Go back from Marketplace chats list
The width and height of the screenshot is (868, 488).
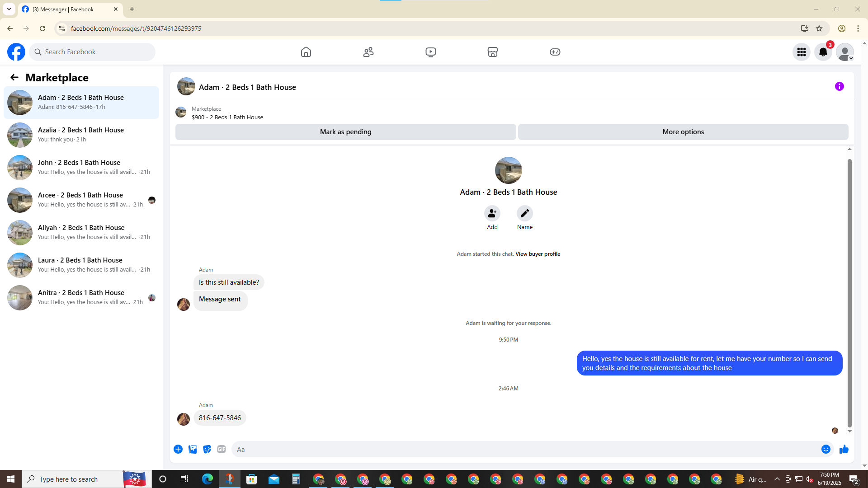click(14, 77)
